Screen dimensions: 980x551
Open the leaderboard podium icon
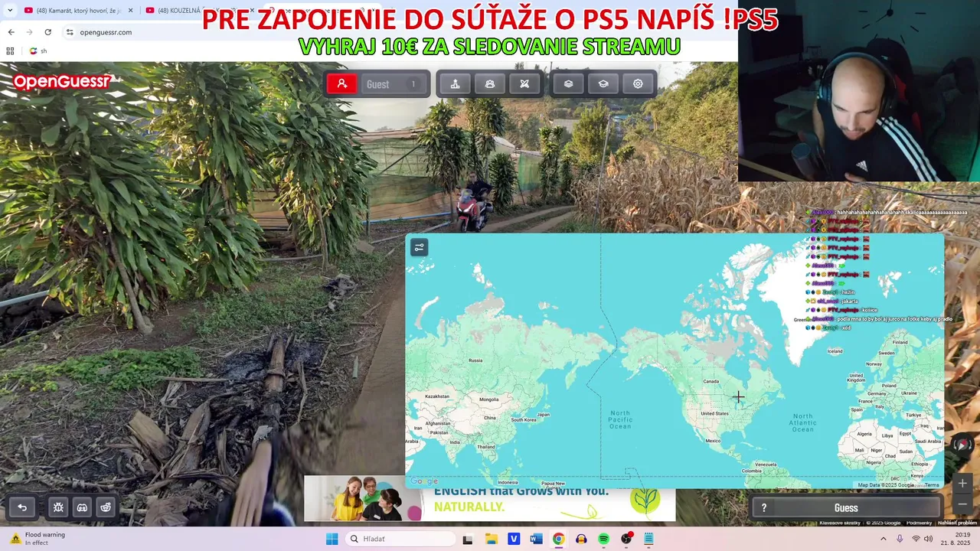(455, 84)
